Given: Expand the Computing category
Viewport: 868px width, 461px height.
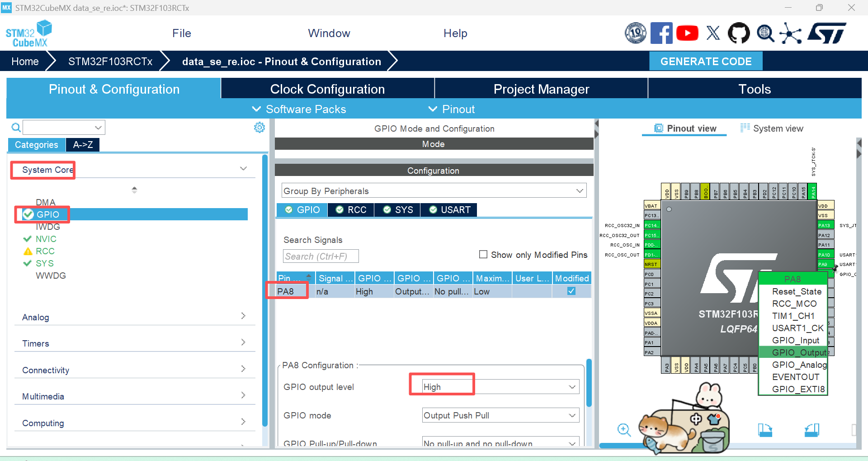Looking at the screenshot, I should [243, 422].
